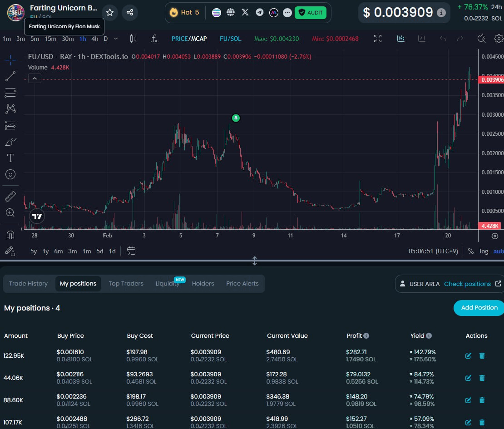
Task: Open the token's Telegram link
Action: pos(259,13)
